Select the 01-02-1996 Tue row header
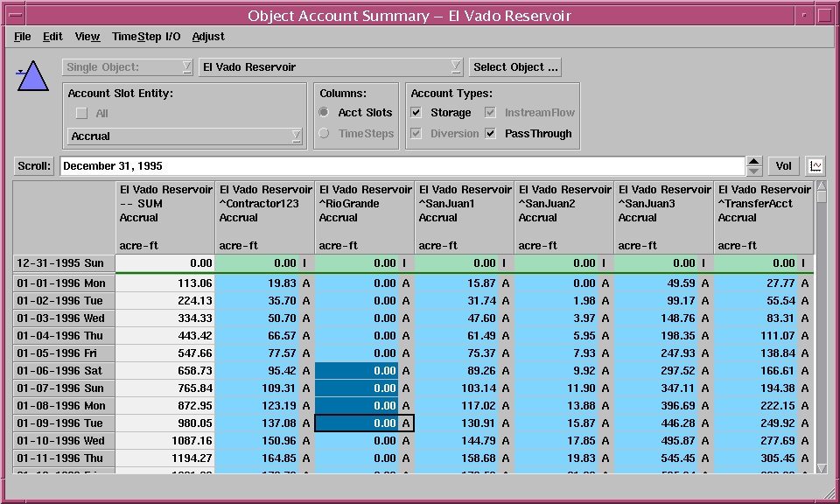 (64, 300)
